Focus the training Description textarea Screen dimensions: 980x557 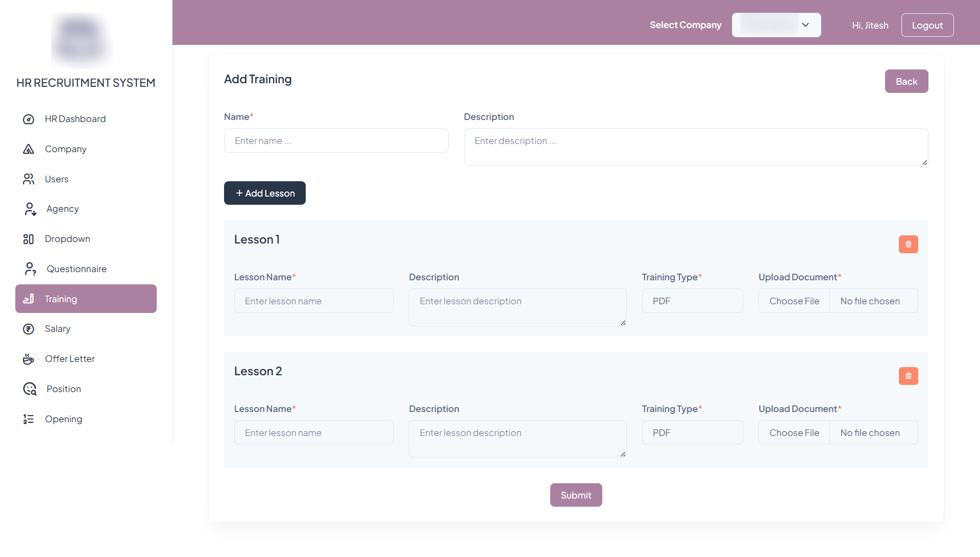coord(696,148)
